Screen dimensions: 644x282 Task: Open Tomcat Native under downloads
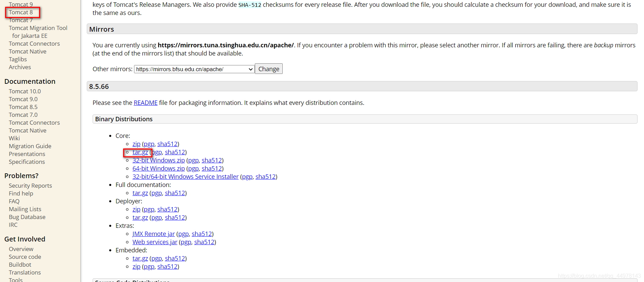(x=28, y=51)
